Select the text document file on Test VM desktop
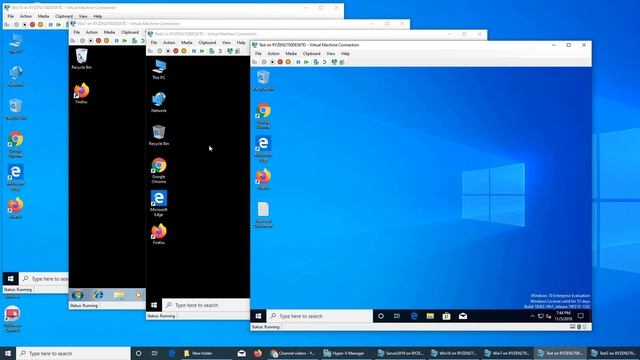Viewport: 640px width, 360px height. click(263, 215)
